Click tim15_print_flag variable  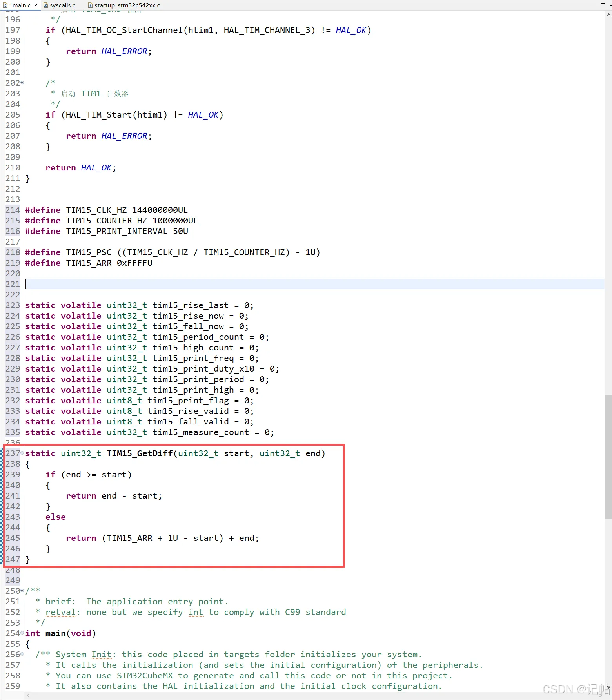pos(188,401)
